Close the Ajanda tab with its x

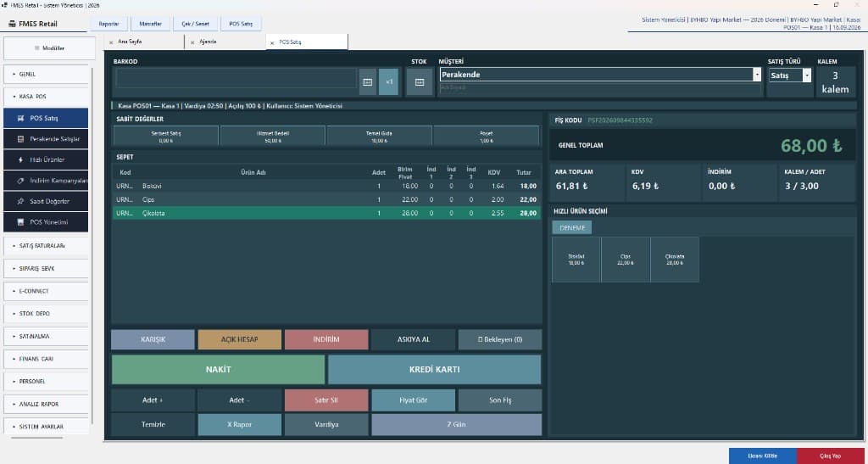(192, 42)
